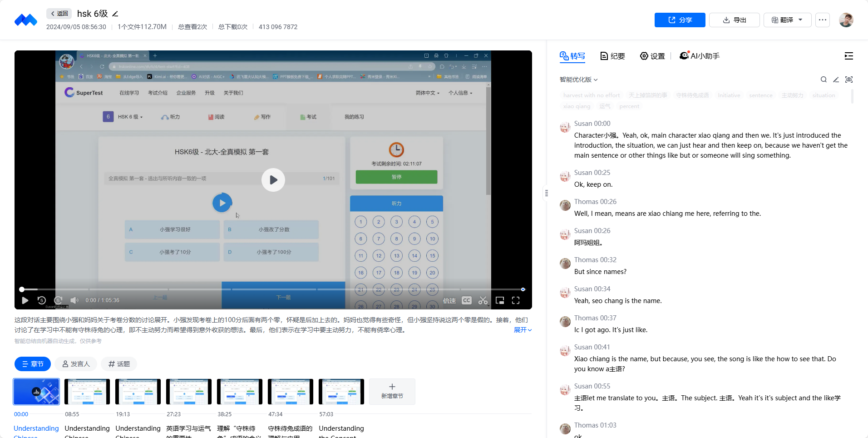
Task: Clip the video using the scissors icon
Action: [483, 300]
